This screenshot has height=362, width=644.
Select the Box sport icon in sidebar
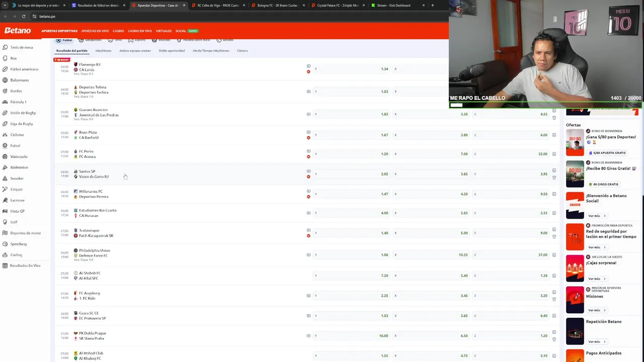click(5, 58)
